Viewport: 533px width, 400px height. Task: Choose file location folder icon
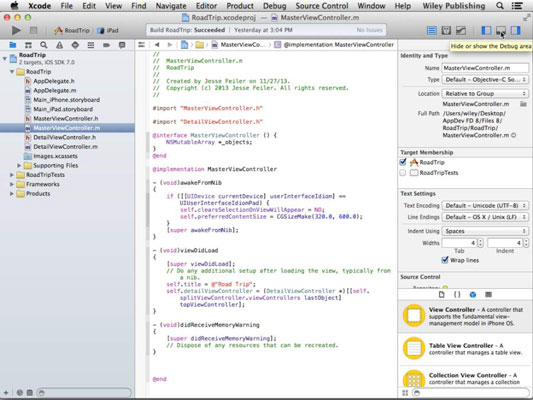523,104
